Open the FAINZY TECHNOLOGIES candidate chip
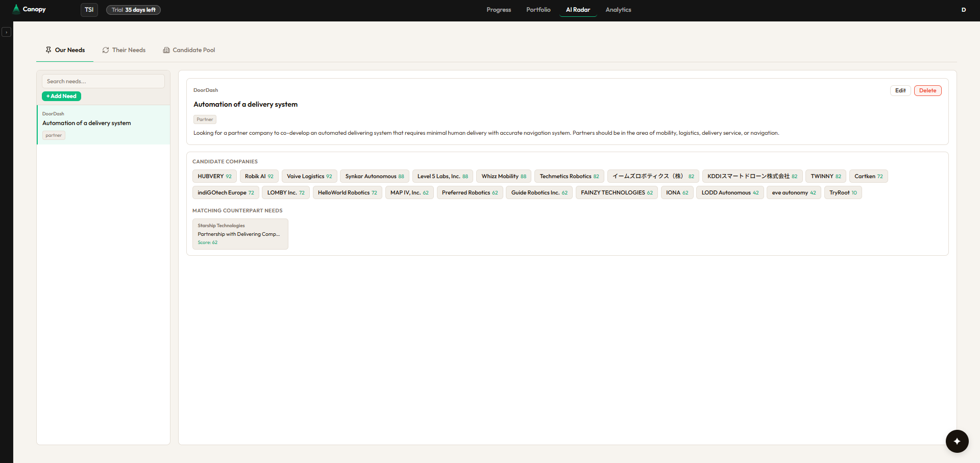 click(617, 192)
